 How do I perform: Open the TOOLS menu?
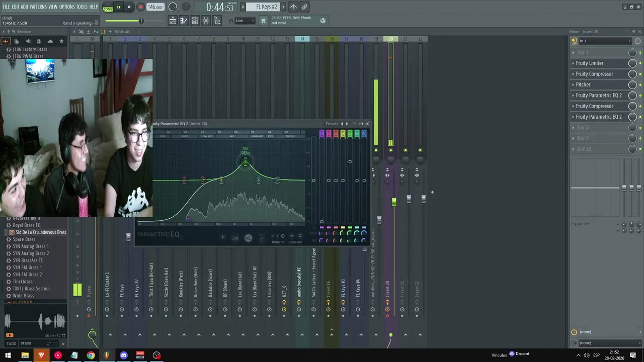[82, 7]
